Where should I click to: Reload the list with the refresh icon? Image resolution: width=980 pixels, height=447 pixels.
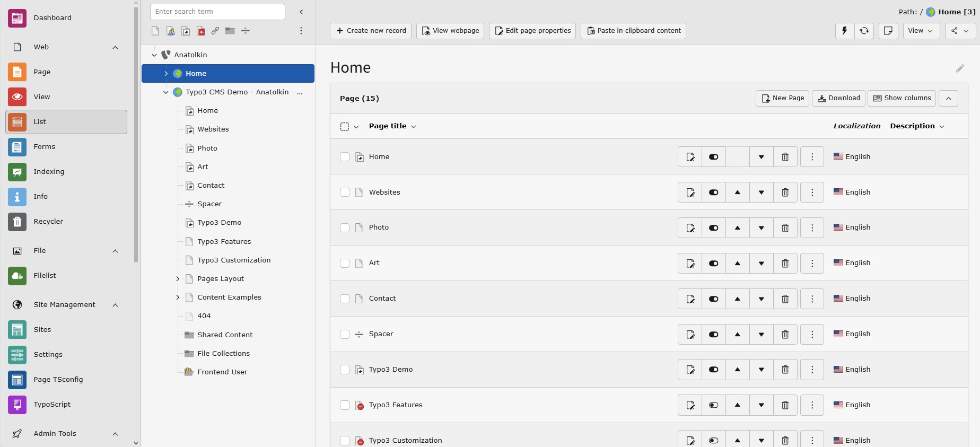(x=864, y=31)
